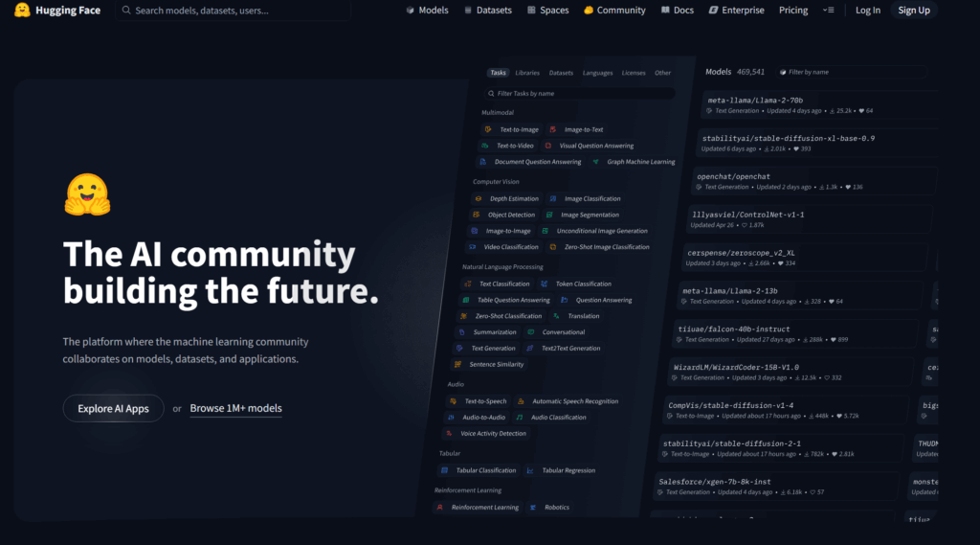Focus the Filter by name models field
The image size is (980, 545).
(852, 72)
